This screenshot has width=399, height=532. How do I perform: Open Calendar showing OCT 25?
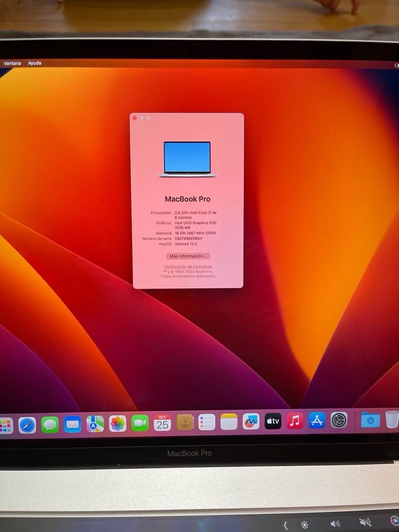click(x=162, y=423)
